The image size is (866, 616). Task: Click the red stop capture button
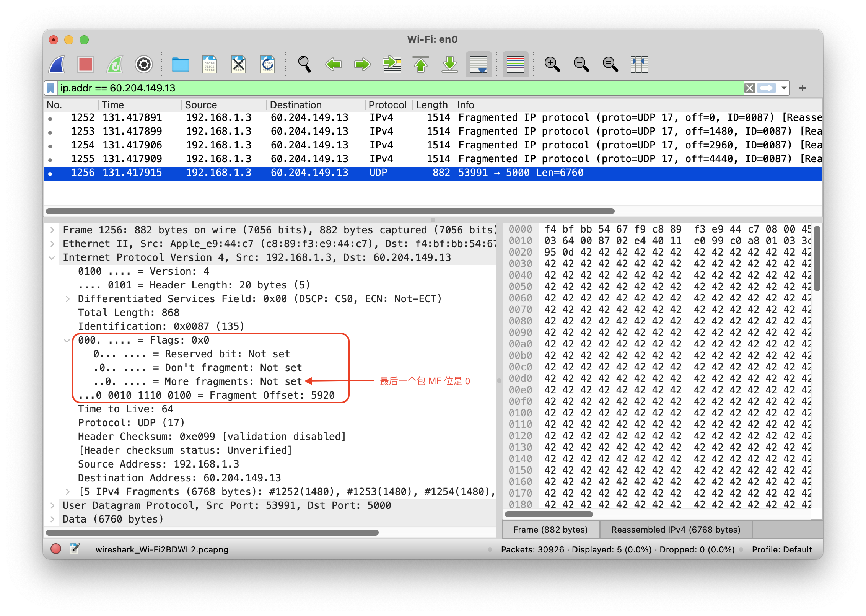point(85,64)
